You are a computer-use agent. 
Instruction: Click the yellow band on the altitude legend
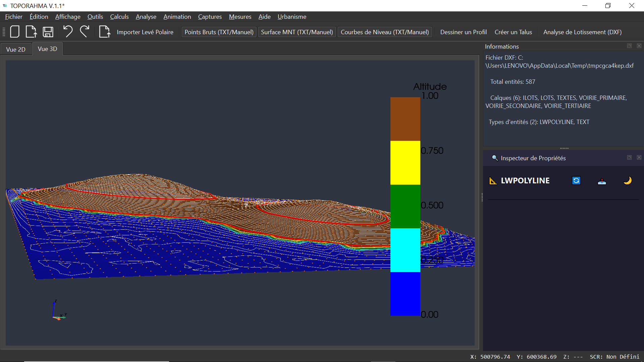pos(405,163)
